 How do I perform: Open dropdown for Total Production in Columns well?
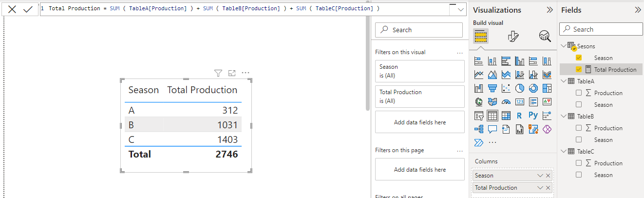(540, 188)
